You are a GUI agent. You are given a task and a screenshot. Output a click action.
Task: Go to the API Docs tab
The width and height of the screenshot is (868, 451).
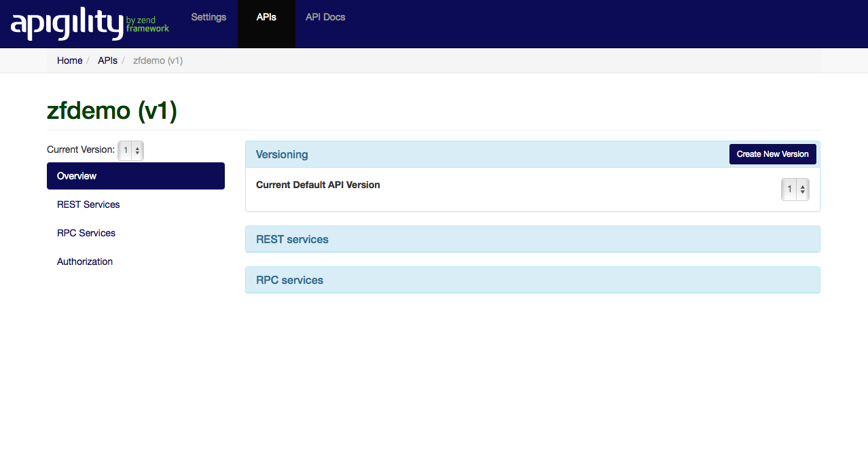[x=325, y=17]
